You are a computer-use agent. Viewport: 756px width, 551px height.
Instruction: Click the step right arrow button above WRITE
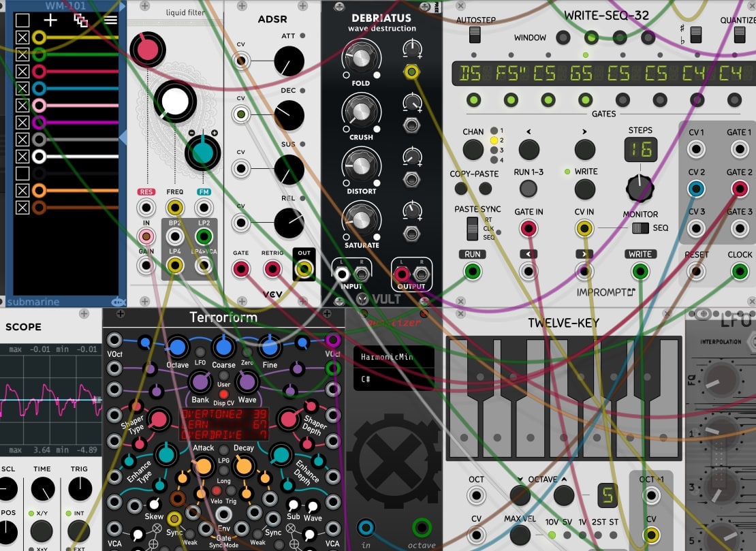(x=585, y=150)
